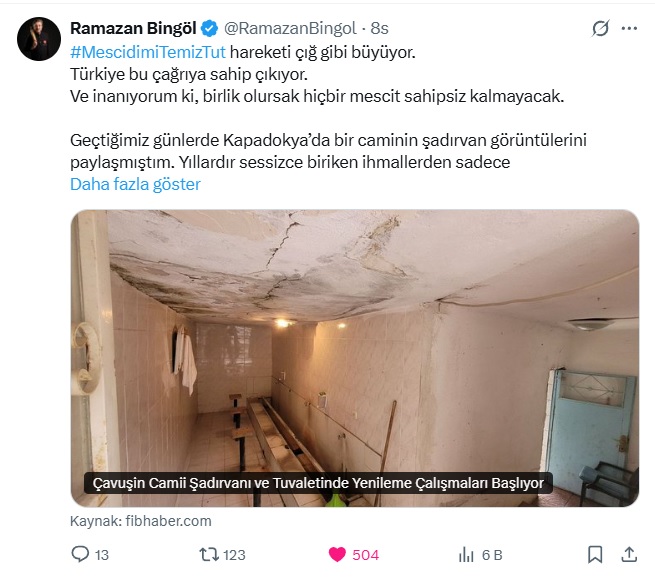Screen dimensions: 655x587
Task: Open the @RamazanBingol handle link
Action: [x=290, y=28]
